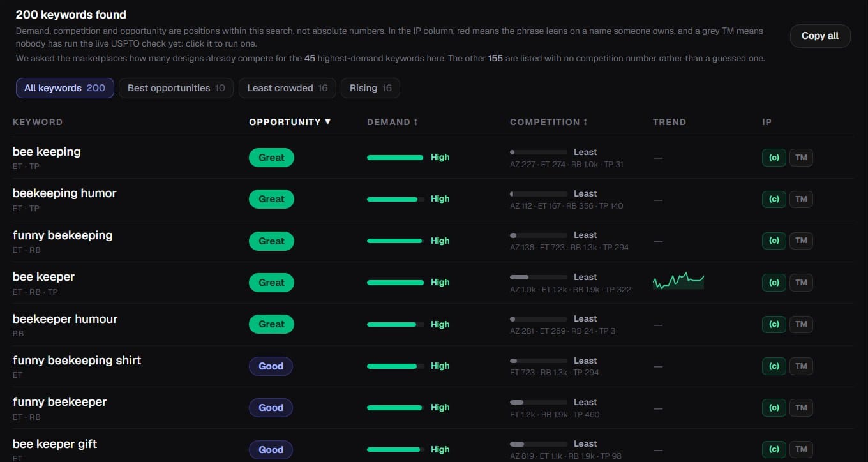Click the (c) badge for beekeeping humor
The width and height of the screenshot is (868, 462).
click(x=774, y=199)
